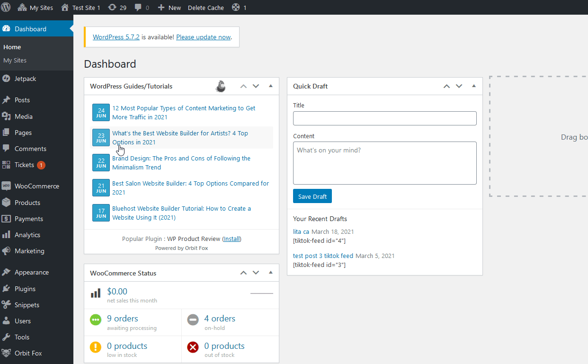Open Posts from the sidebar
588x364 pixels.
(x=36, y=100)
